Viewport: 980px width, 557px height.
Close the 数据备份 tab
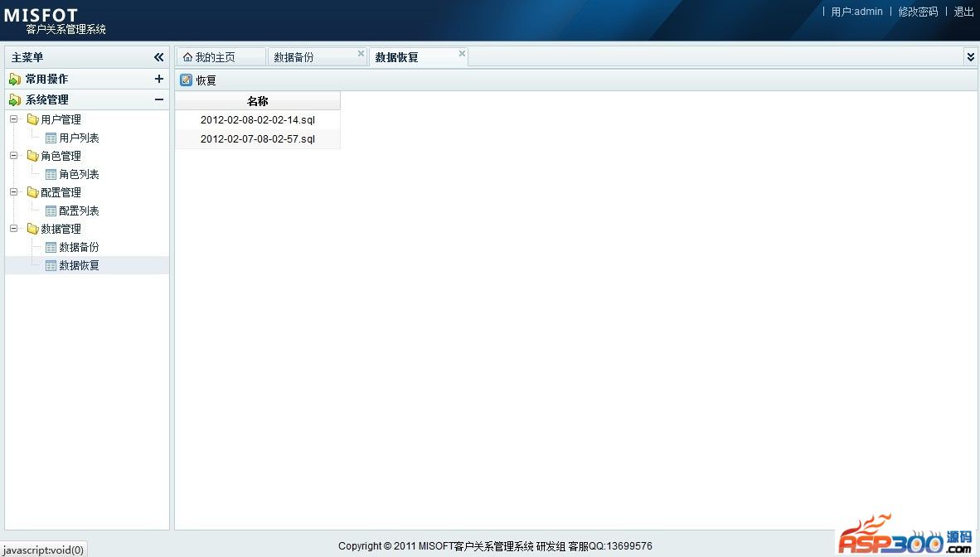click(x=361, y=54)
